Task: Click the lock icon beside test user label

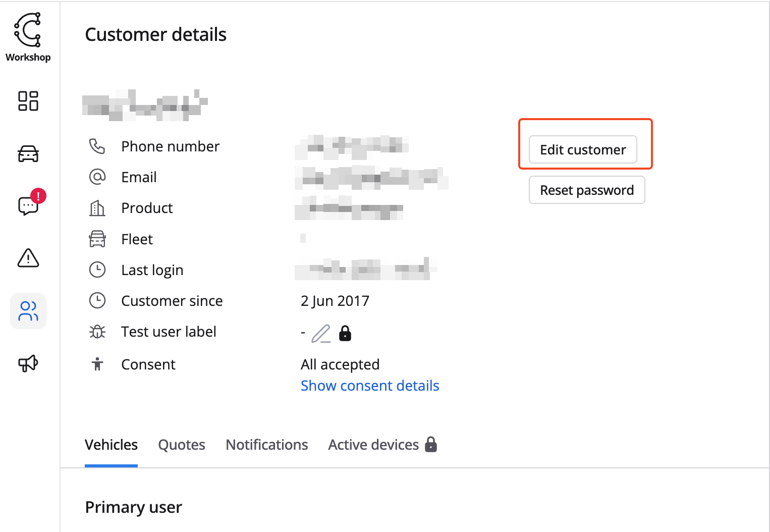Action: [345, 333]
